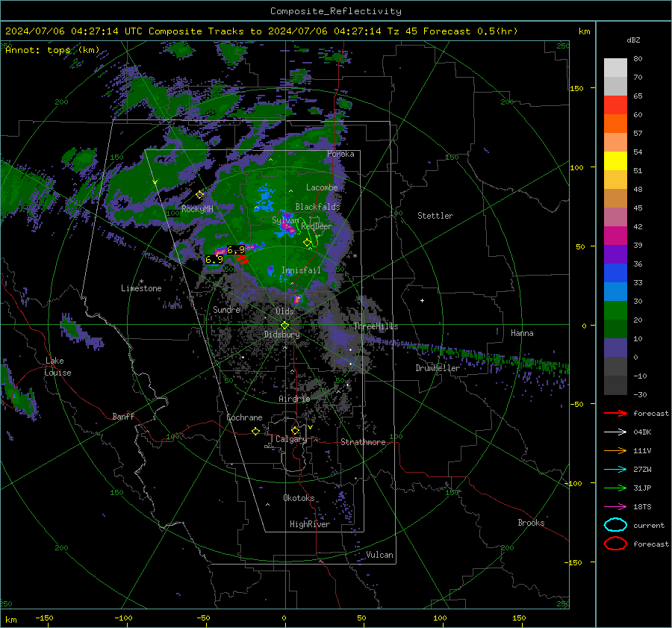672x628 pixels.
Task: Click the Limestone label
Action: pos(141,288)
